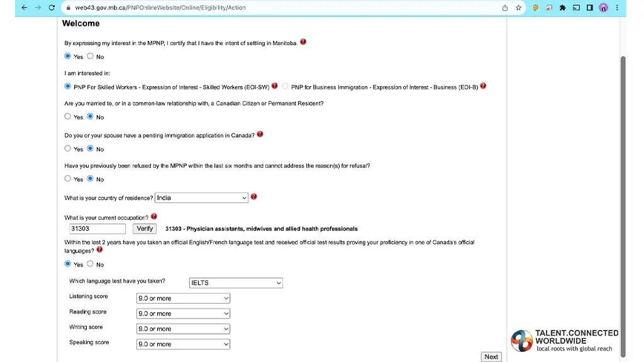Open the Extensions puzzle piece menu
Viewport: 644px width, 362px height.
point(562,8)
